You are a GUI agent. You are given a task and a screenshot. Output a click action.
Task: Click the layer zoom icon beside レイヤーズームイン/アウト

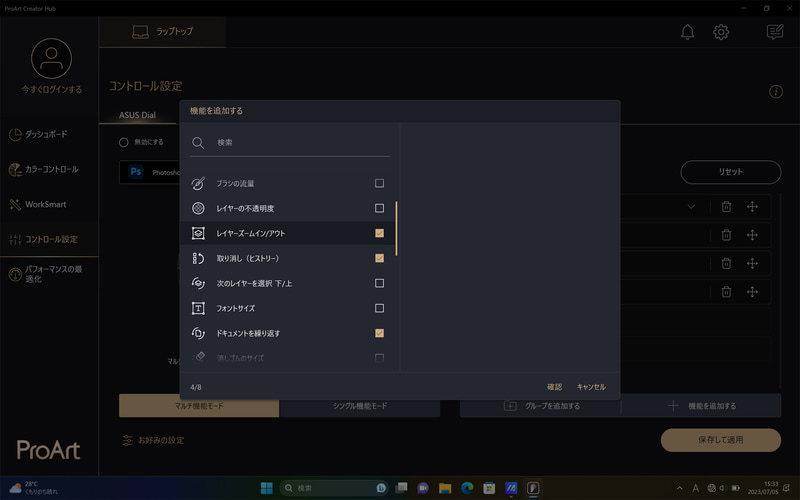[x=198, y=233]
